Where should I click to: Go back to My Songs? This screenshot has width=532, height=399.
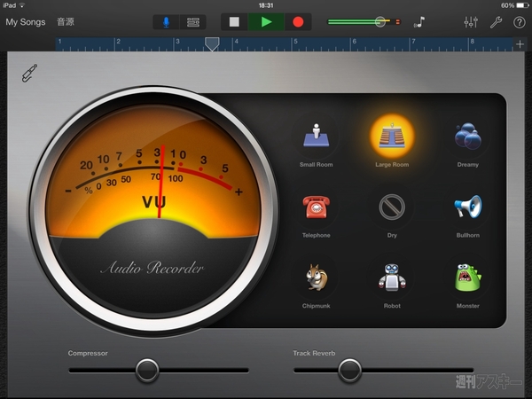26,21
